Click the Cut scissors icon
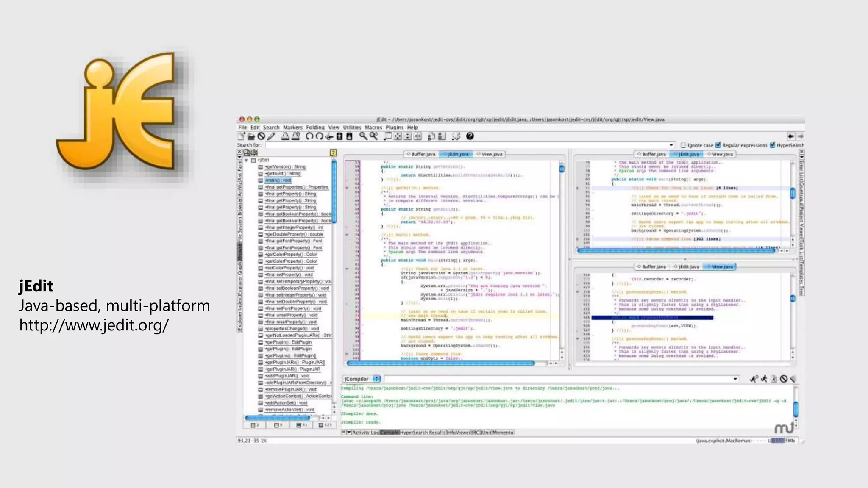This screenshot has width=868, height=488. pos(329,136)
